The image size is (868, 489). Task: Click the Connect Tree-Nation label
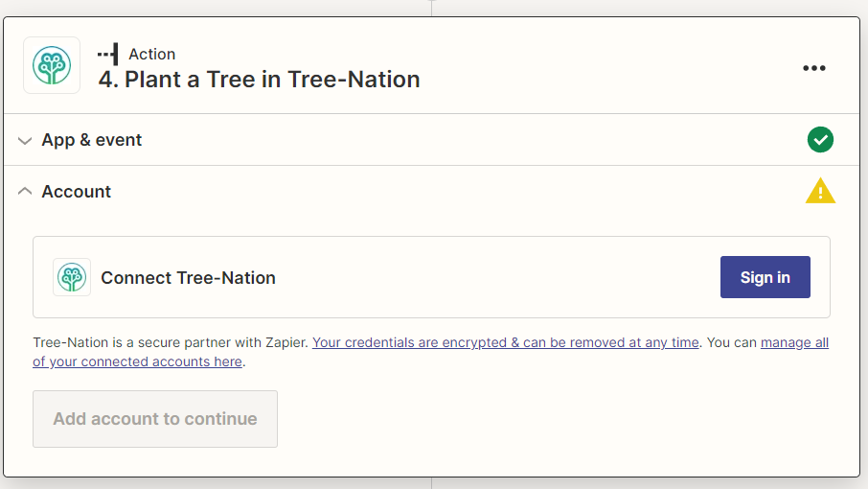pyautogui.click(x=188, y=277)
